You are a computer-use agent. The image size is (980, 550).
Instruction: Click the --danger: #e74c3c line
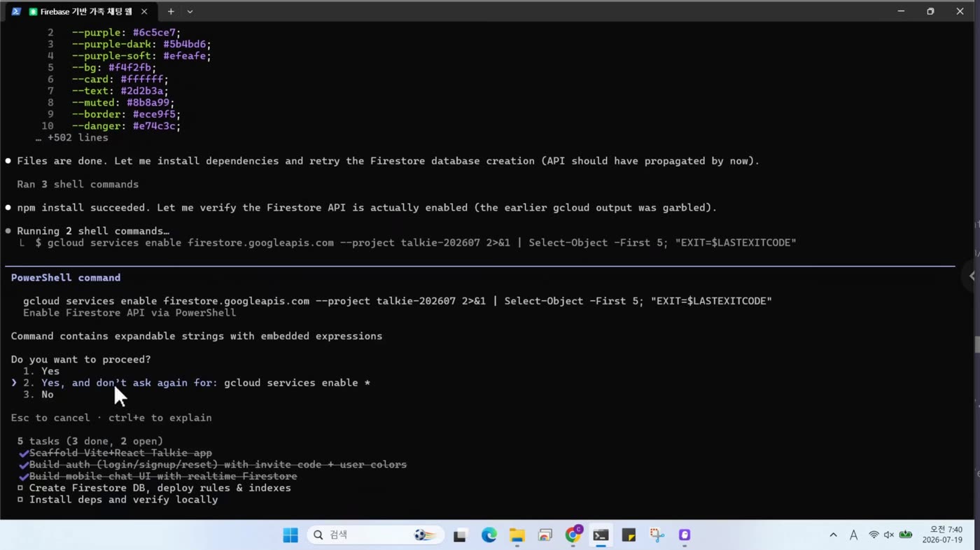click(x=126, y=126)
